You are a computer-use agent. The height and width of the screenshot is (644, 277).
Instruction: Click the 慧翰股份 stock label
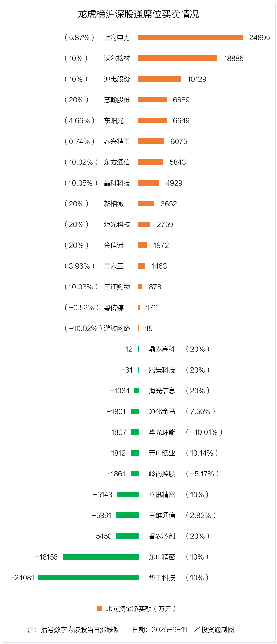[117, 100]
